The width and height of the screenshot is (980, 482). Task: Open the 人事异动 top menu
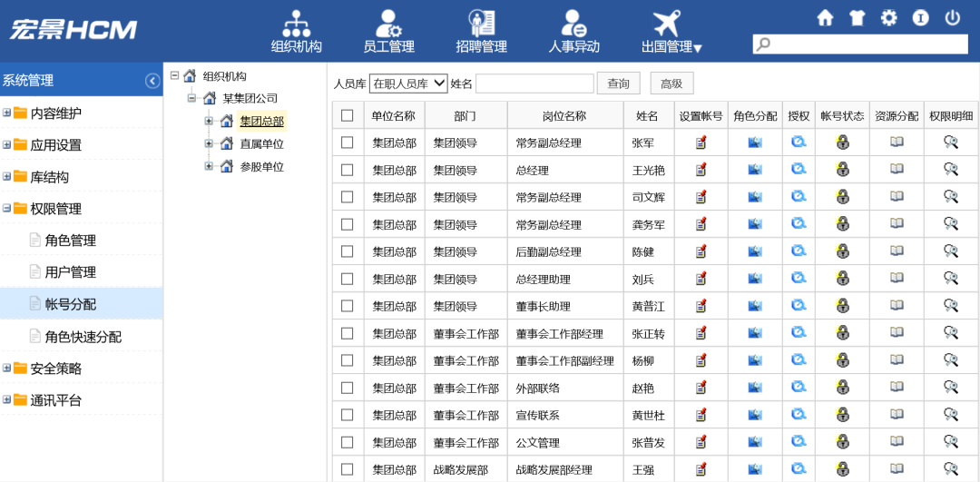573,31
